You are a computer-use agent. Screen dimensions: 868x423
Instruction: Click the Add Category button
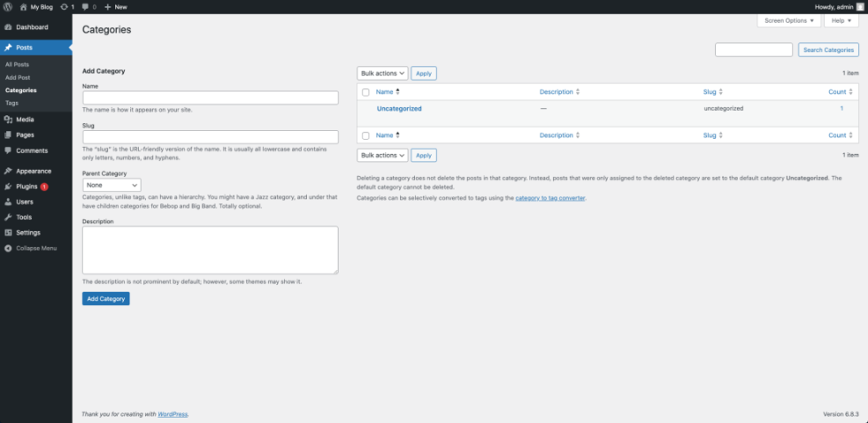[x=106, y=299]
